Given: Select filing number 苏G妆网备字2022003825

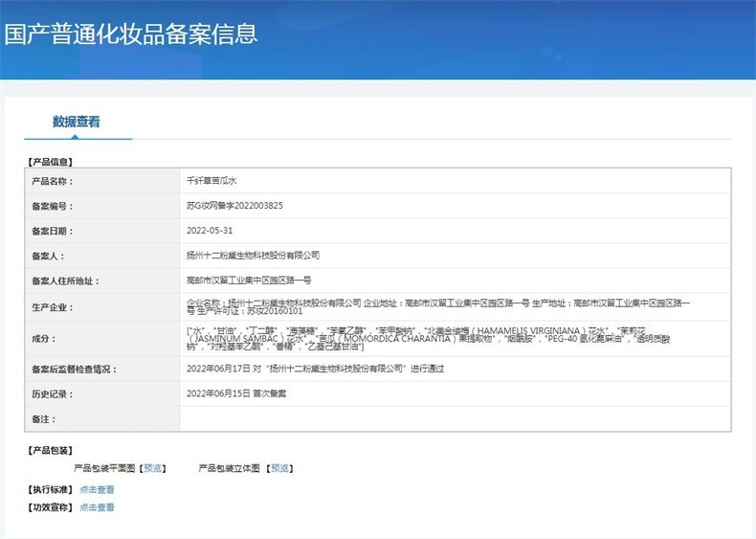Looking at the screenshot, I should [x=234, y=206].
